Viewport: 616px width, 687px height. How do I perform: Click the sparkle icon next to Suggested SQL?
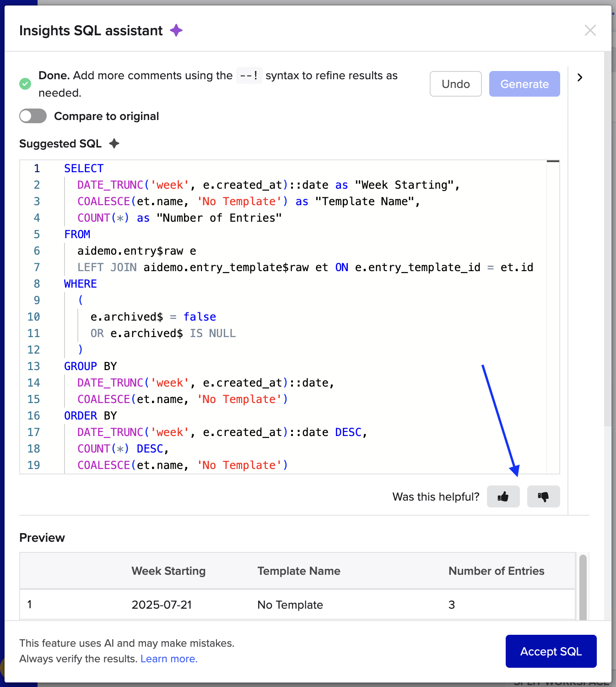[x=114, y=144]
